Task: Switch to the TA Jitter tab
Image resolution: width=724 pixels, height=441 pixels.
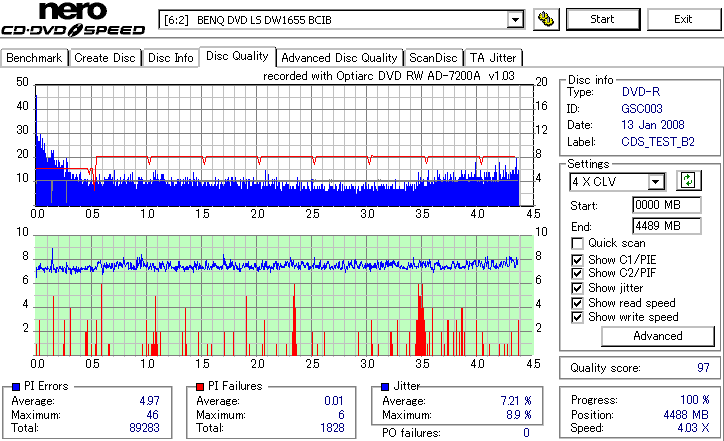Action: click(493, 58)
